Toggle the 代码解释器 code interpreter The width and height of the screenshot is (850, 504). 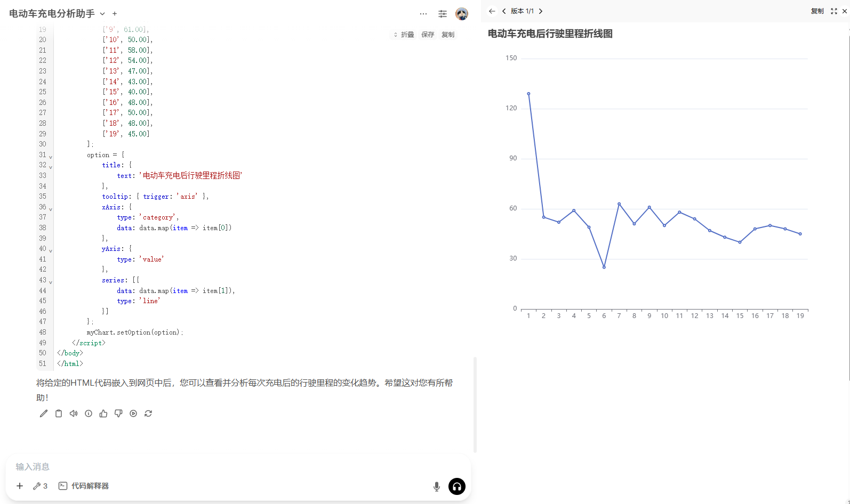click(x=84, y=486)
